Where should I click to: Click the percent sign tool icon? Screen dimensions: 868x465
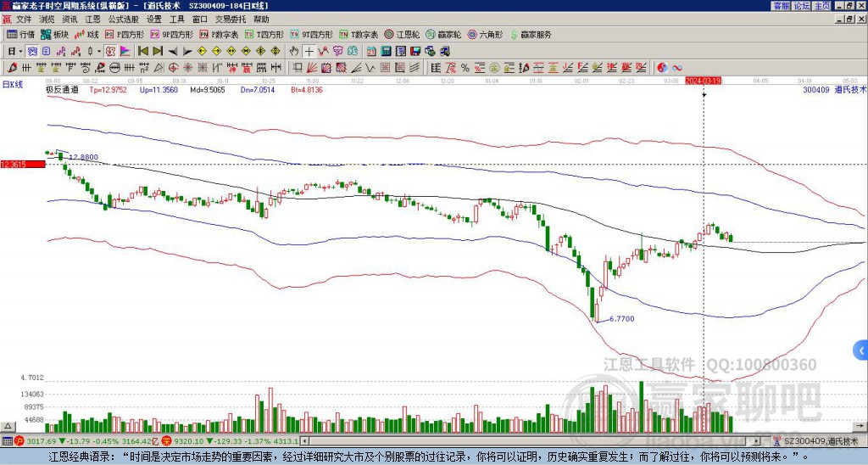click(x=465, y=68)
